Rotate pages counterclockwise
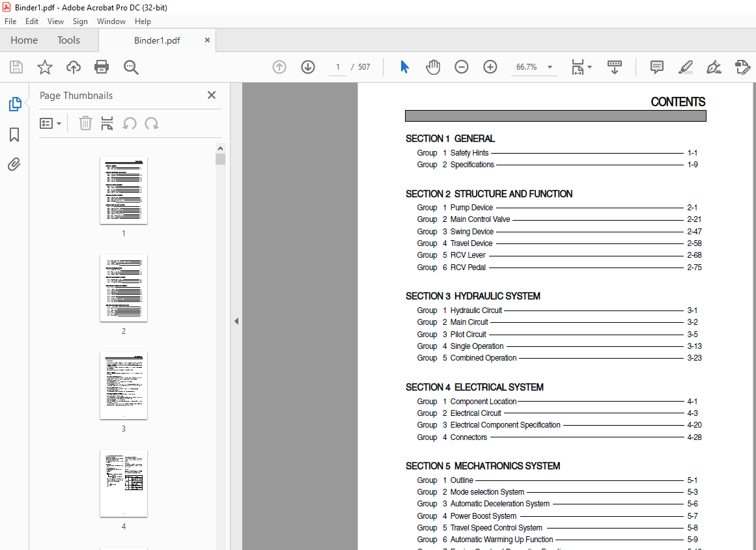The image size is (756, 550). pos(129,124)
